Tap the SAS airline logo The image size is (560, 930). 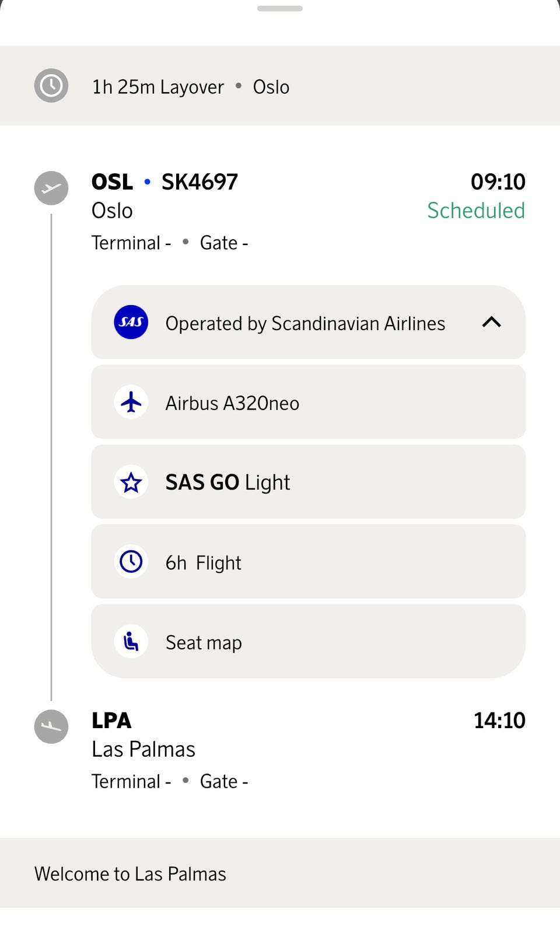point(131,322)
